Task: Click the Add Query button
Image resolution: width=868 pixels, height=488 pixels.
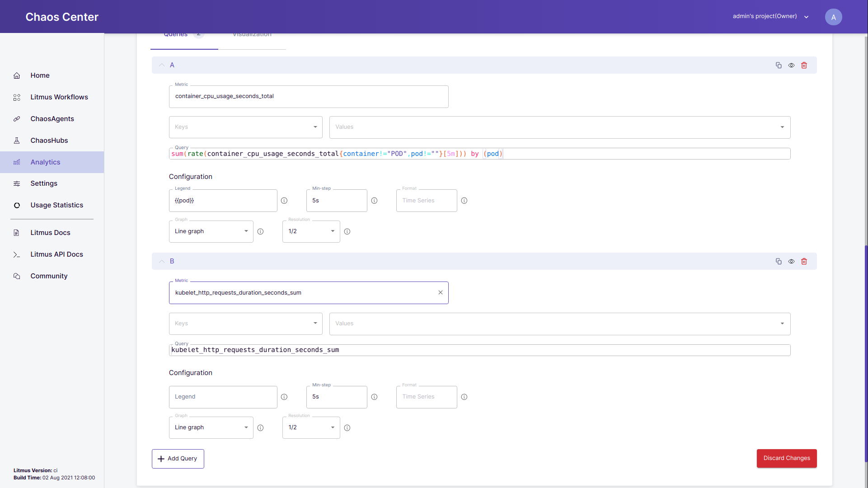Action: coord(178,459)
